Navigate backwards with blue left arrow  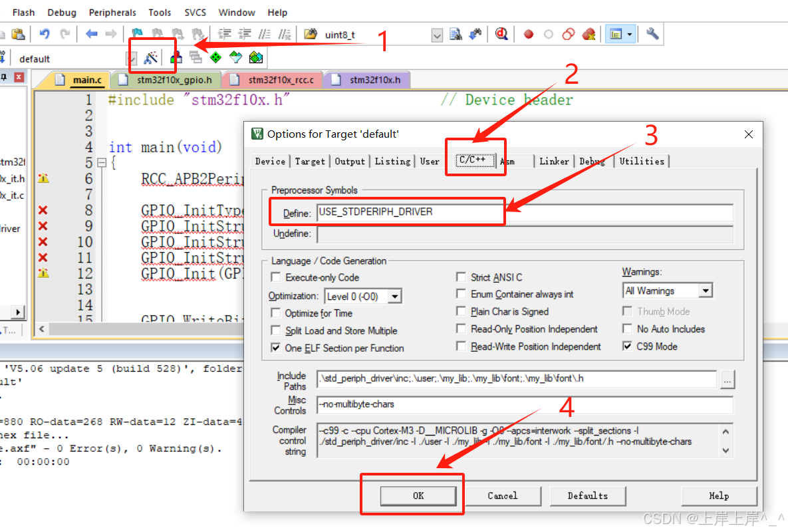(92, 34)
